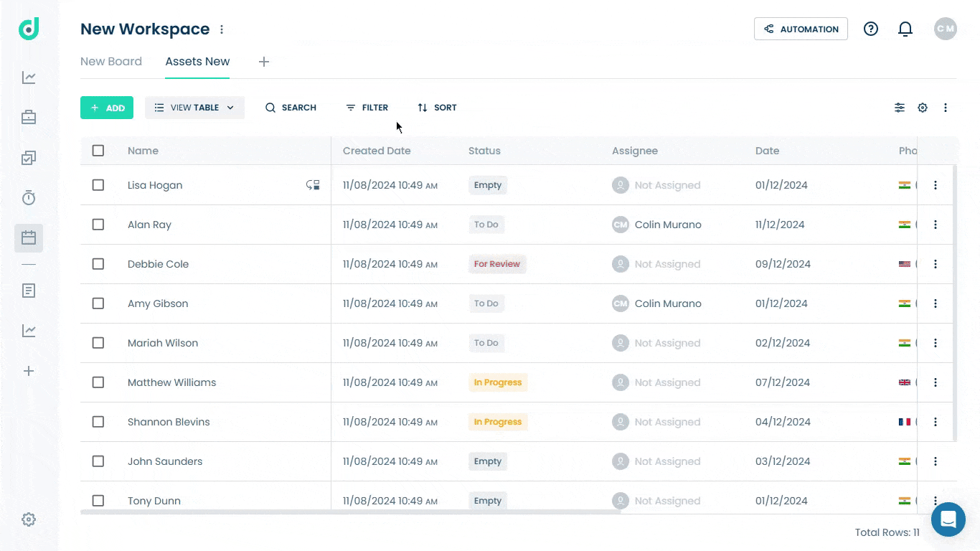Select the checkbox for Alan Ray
The height and width of the screenshot is (551, 980).
point(98,225)
